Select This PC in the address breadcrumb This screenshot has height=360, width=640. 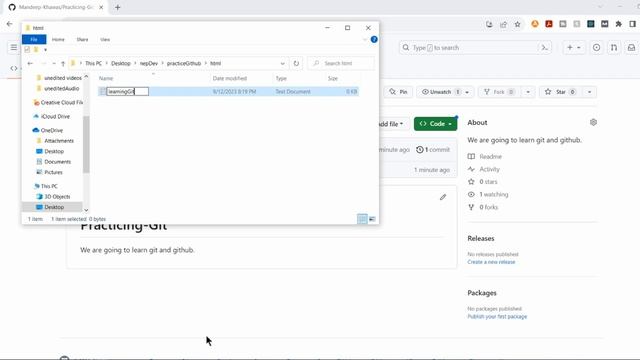click(x=93, y=63)
